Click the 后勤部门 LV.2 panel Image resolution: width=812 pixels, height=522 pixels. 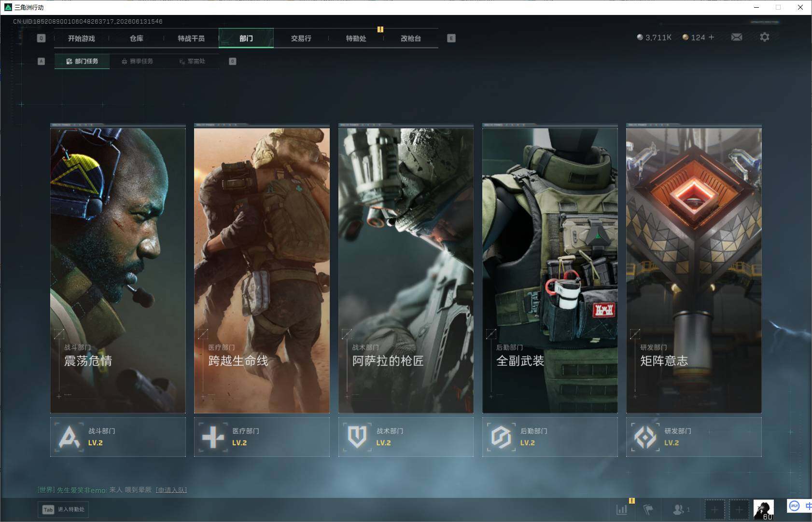tap(550, 437)
